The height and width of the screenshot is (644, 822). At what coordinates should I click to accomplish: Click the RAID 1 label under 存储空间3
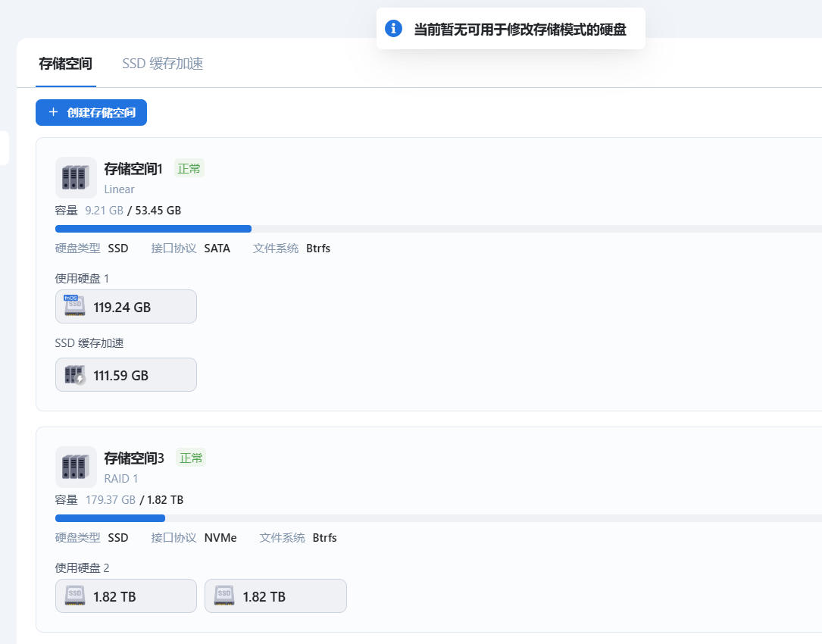pyautogui.click(x=121, y=479)
